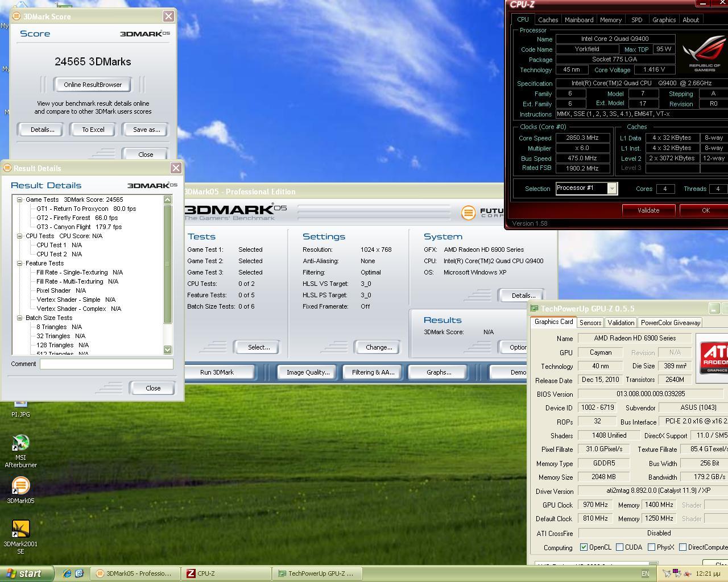The width and height of the screenshot is (728, 582).
Task: Minimize the CPU-Z window
Action: 703,3
